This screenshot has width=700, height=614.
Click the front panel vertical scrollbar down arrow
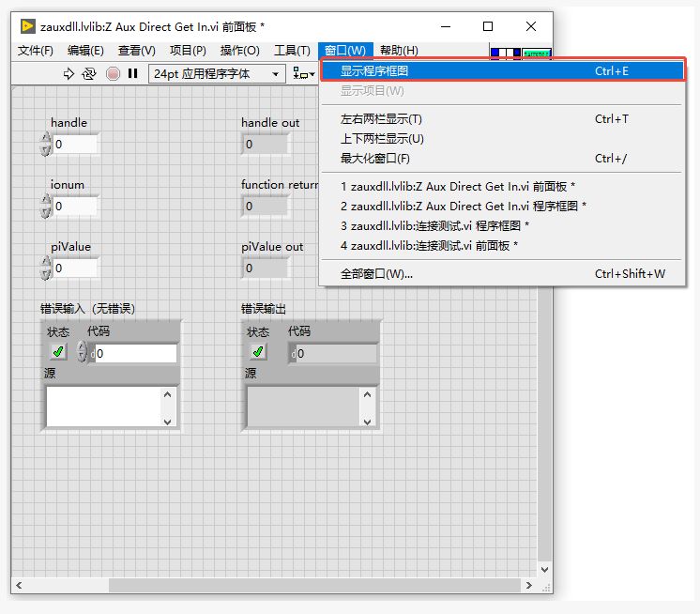[x=545, y=569]
